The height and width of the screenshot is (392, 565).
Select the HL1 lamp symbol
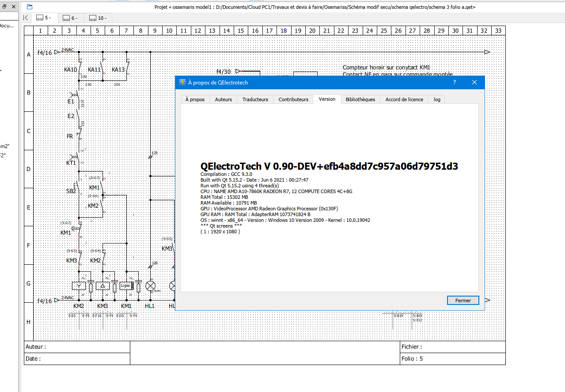pyautogui.click(x=150, y=286)
